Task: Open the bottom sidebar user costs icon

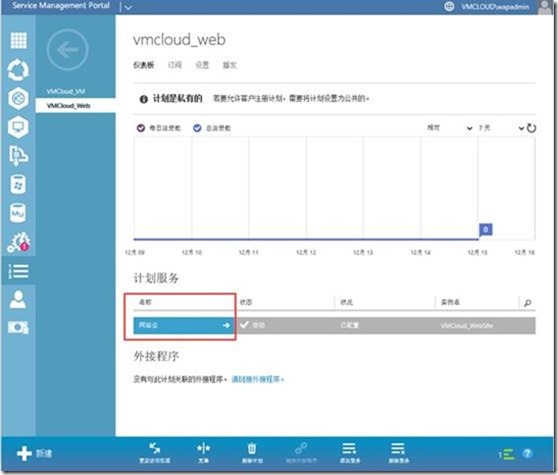Action: (x=18, y=327)
